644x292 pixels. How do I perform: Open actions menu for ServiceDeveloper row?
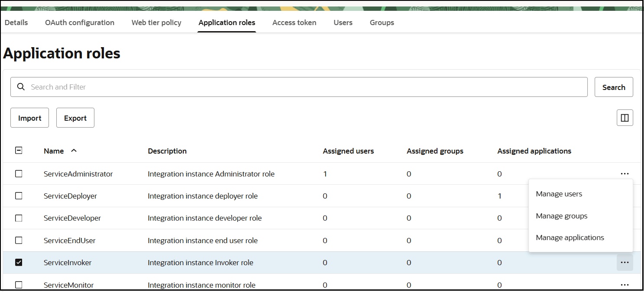(625, 218)
